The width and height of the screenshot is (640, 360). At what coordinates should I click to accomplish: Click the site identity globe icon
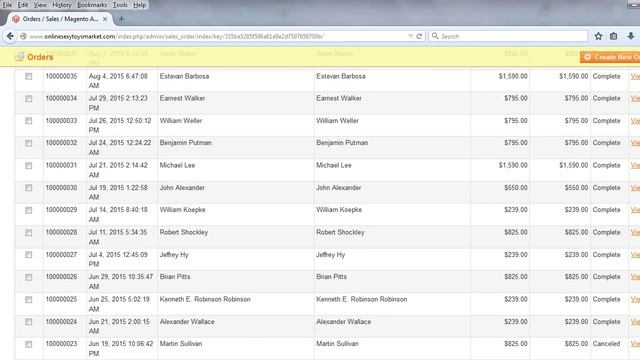24,36
